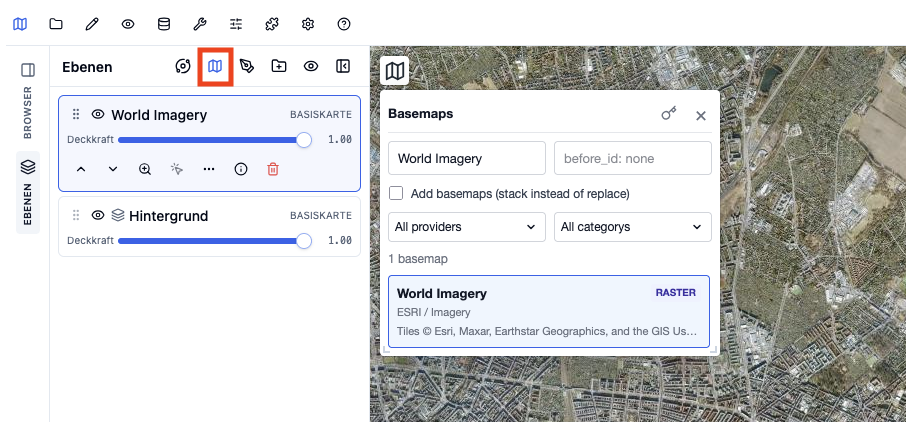Viewport: 906px width, 422px height.
Task: Click the add folder group icon
Action: click(x=279, y=66)
